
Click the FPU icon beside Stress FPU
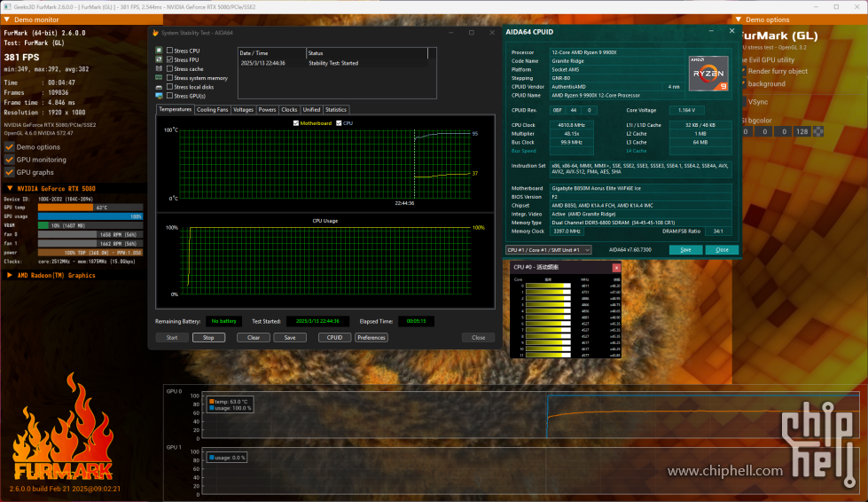tap(159, 59)
